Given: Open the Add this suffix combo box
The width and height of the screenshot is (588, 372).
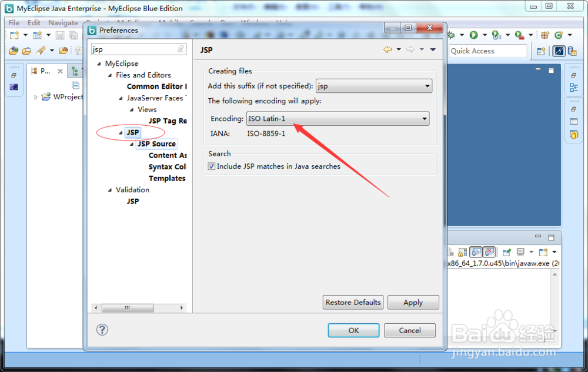Looking at the screenshot, I should tap(374, 86).
